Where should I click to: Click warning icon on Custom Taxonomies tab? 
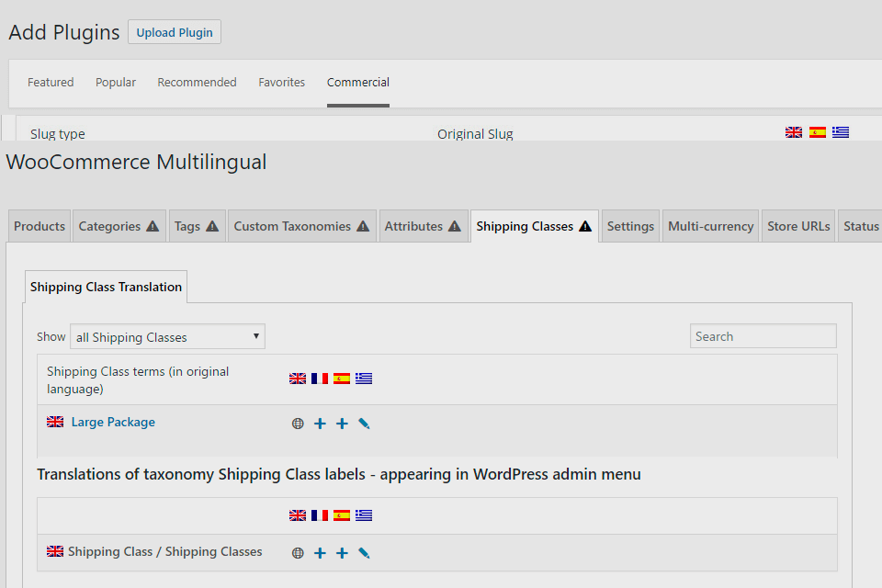364,226
